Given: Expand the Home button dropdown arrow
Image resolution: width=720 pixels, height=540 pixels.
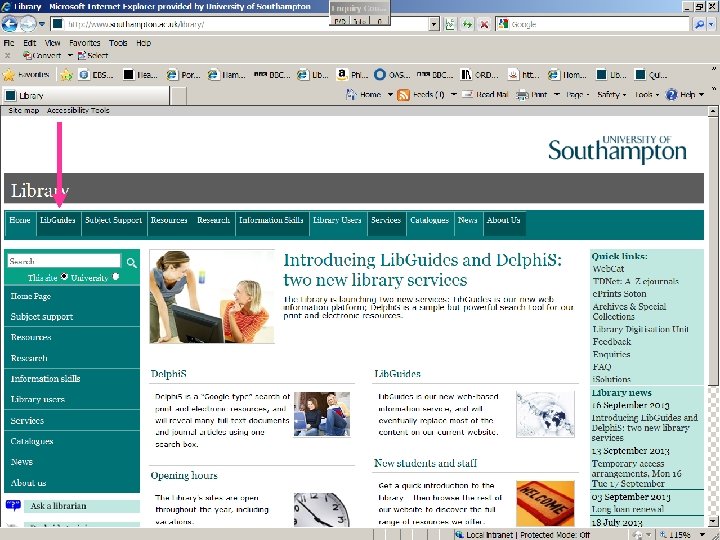Looking at the screenshot, I should 390,95.
